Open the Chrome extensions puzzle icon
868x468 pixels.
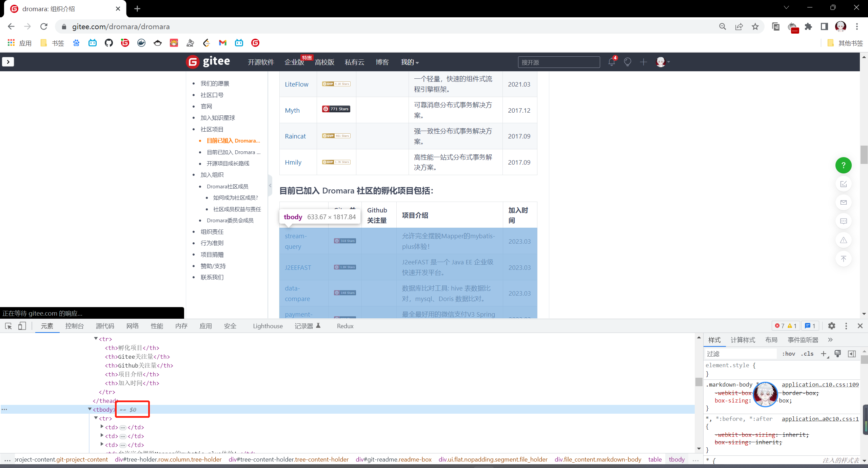pyautogui.click(x=808, y=26)
